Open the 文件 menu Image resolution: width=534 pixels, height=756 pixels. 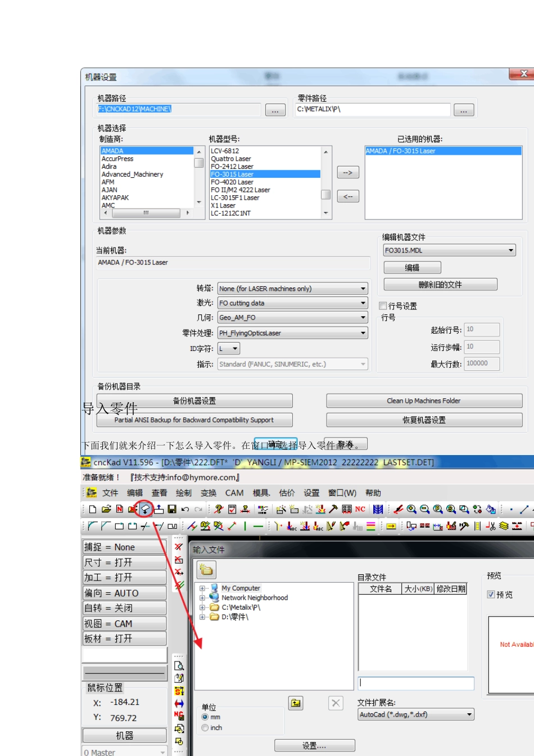110,493
